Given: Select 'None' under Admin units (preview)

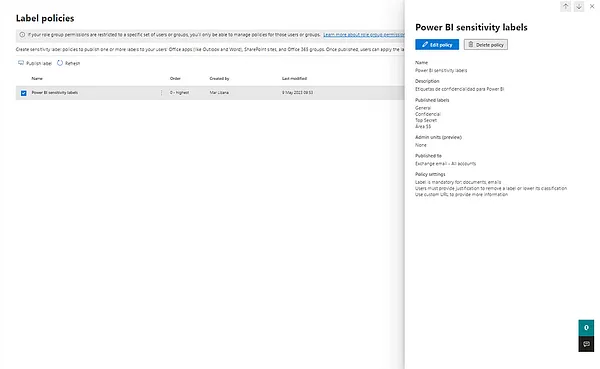Looking at the screenshot, I should (x=421, y=145).
